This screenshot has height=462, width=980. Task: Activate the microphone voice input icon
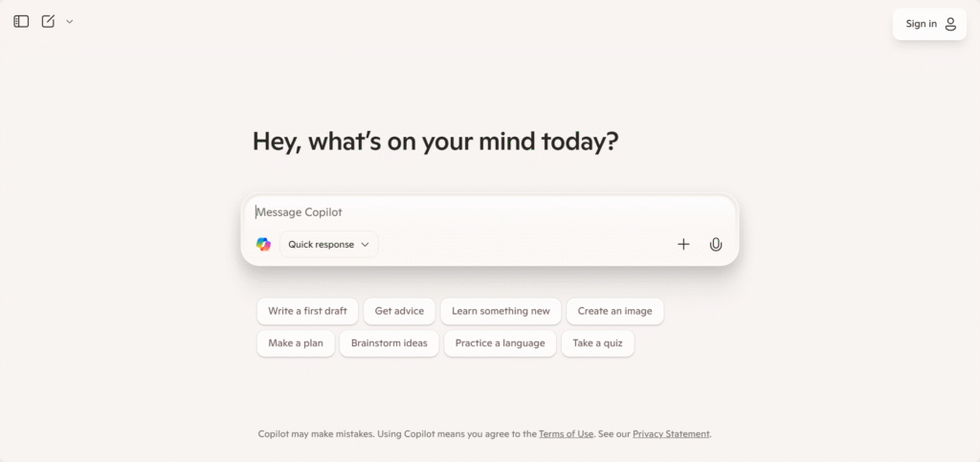pos(716,244)
